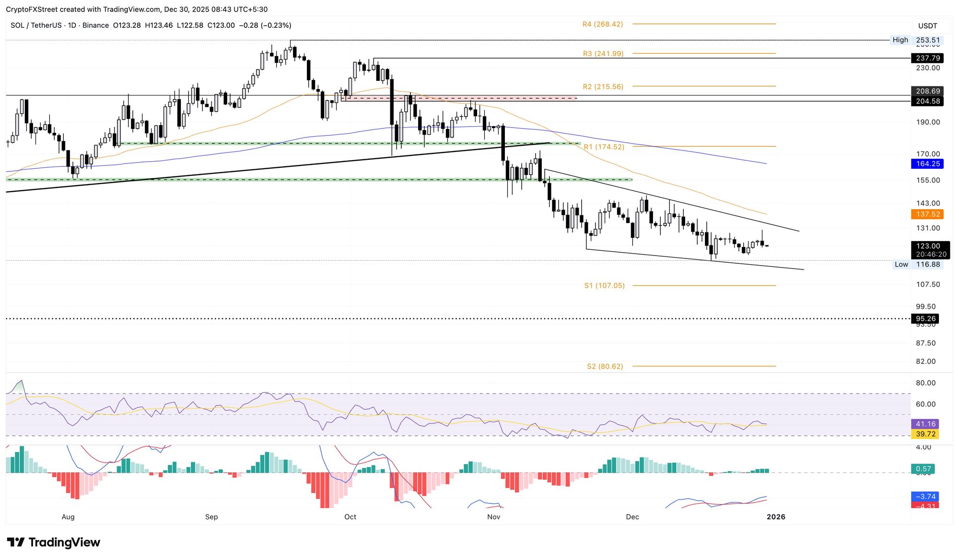Click the S2 (80.62) pivot label
The image size is (959, 560).
click(x=605, y=366)
